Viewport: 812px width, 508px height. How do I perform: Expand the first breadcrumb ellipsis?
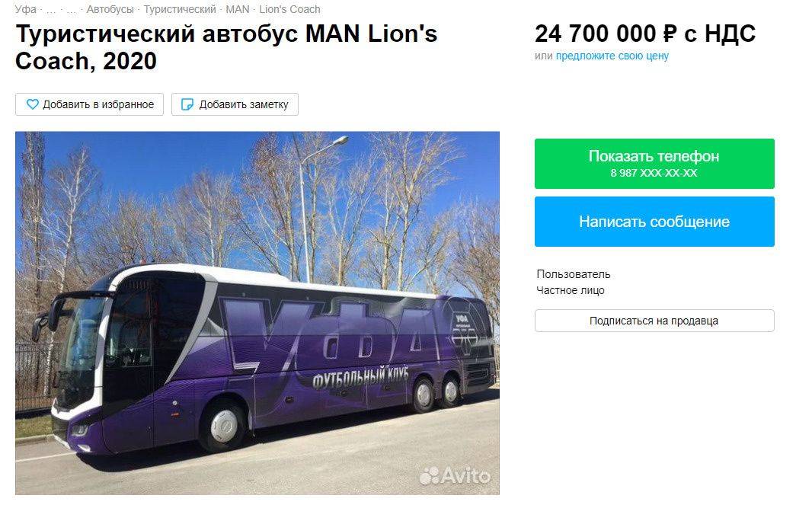pos(51,10)
